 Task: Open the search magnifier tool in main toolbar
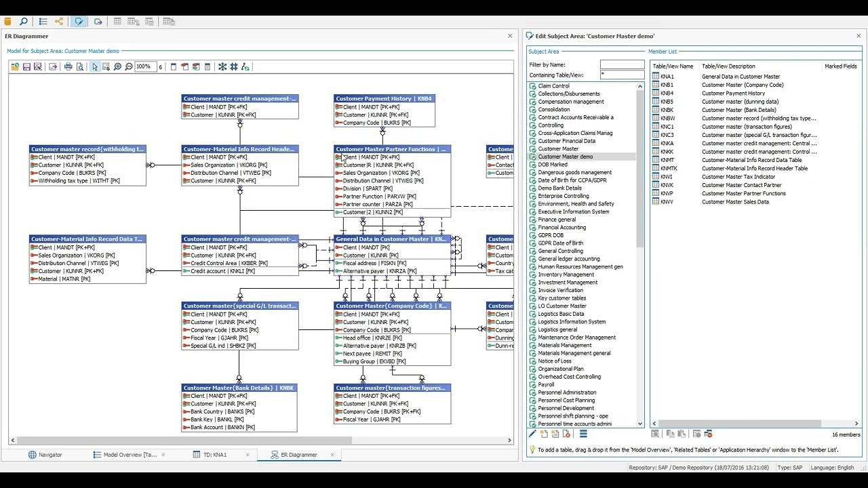click(23, 22)
